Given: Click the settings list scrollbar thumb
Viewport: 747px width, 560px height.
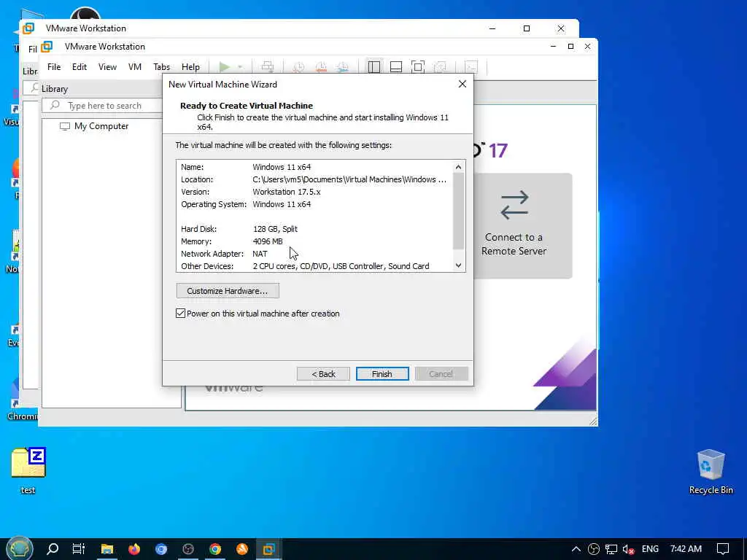Looking at the screenshot, I should [458, 211].
